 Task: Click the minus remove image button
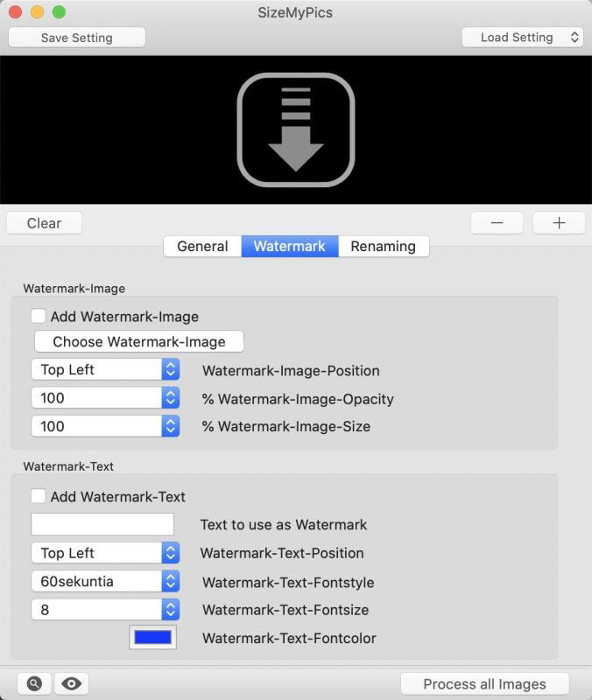(497, 223)
